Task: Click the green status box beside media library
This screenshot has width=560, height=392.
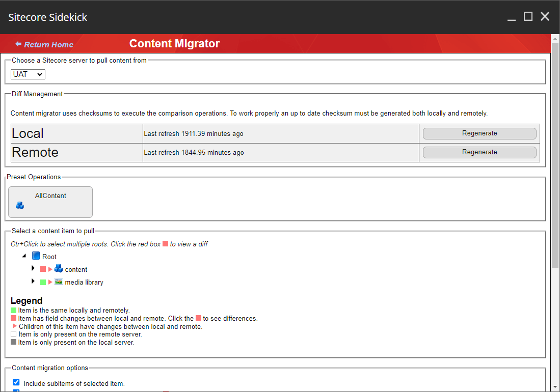Action: (x=43, y=282)
